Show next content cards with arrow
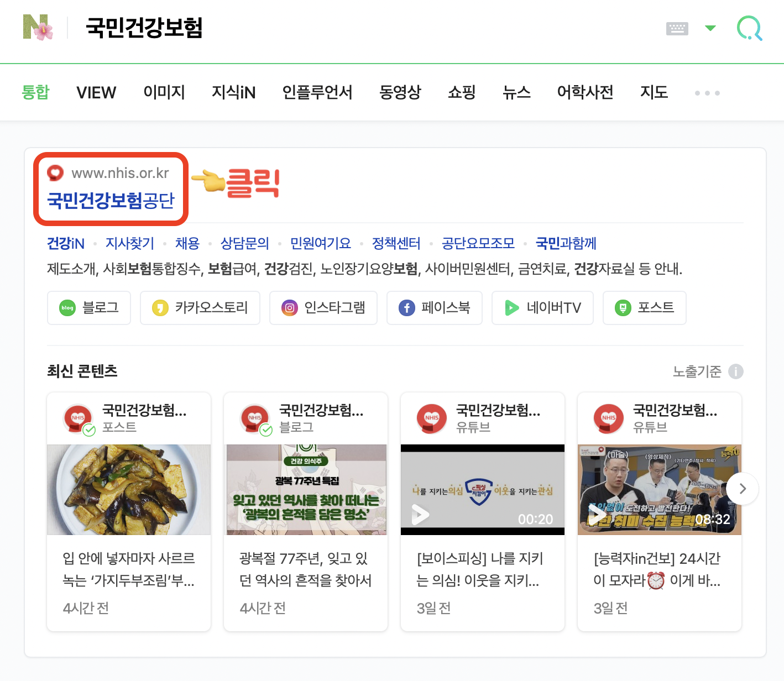The image size is (784, 681). point(743,489)
